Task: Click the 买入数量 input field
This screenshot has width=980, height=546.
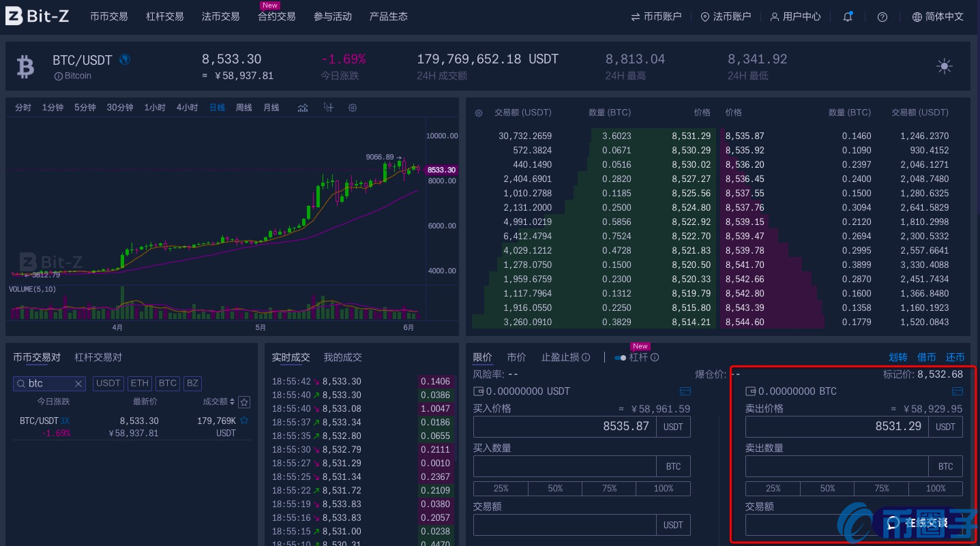Action: pyautogui.click(x=565, y=467)
